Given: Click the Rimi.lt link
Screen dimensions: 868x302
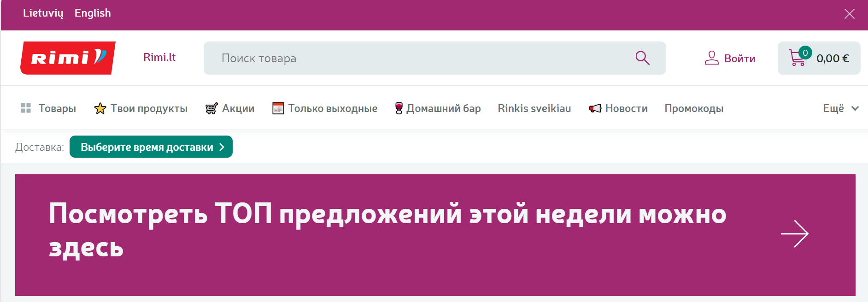Looking at the screenshot, I should (159, 57).
